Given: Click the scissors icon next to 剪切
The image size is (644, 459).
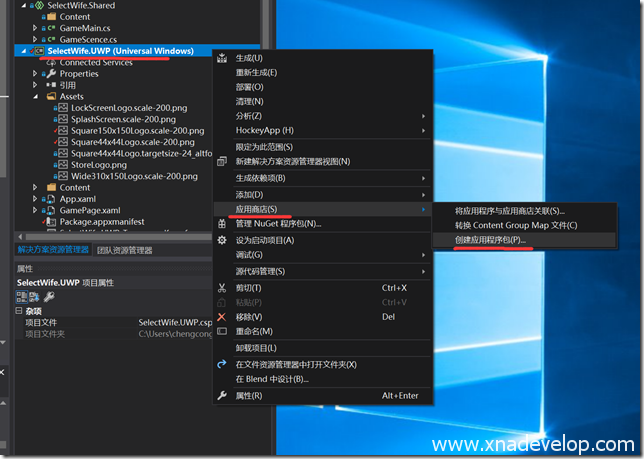Looking at the screenshot, I should click(222, 288).
